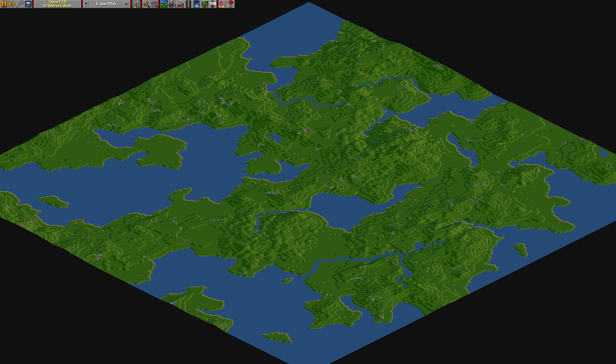The width and height of the screenshot is (616, 364).
Task: Select the plant trees tool
Action: click(x=205, y=4)
